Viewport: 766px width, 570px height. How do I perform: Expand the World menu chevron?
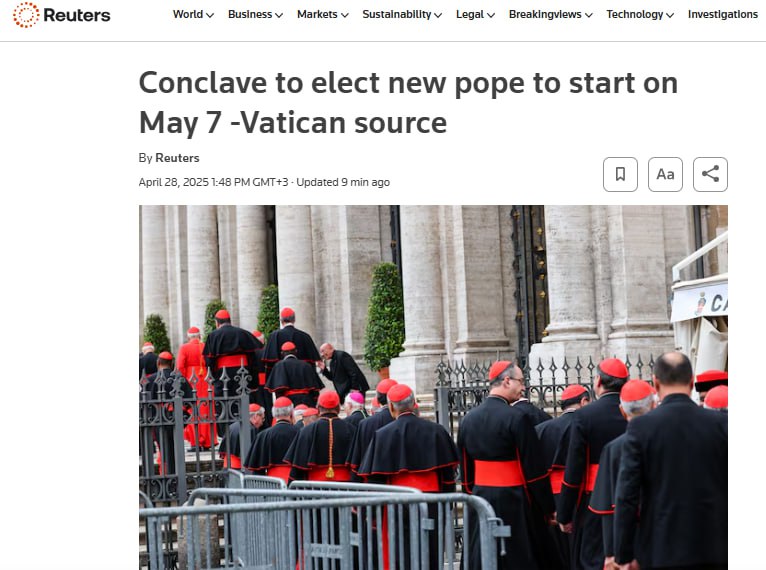point(210,15)
